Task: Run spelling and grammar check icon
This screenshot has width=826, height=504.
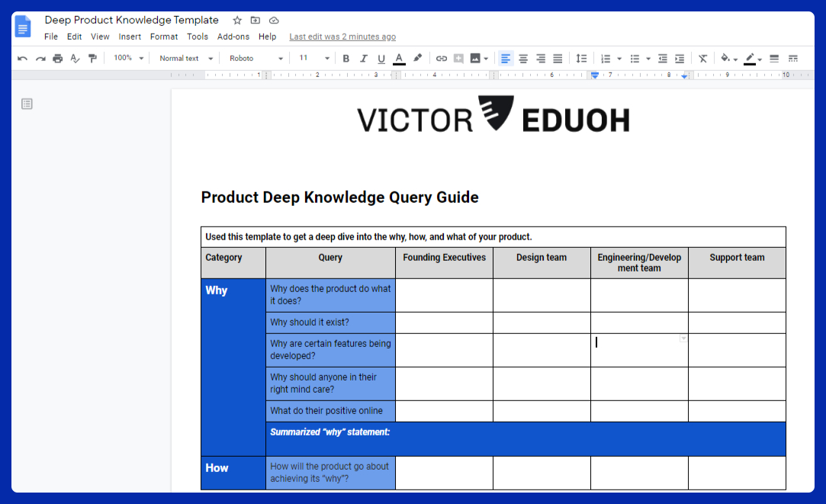Action: pos(75,59)
